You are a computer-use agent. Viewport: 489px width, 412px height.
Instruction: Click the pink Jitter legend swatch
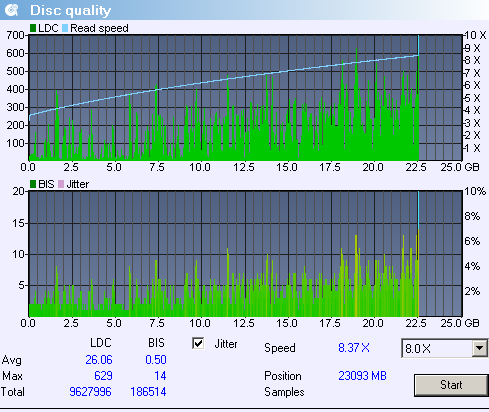(61, 184)
